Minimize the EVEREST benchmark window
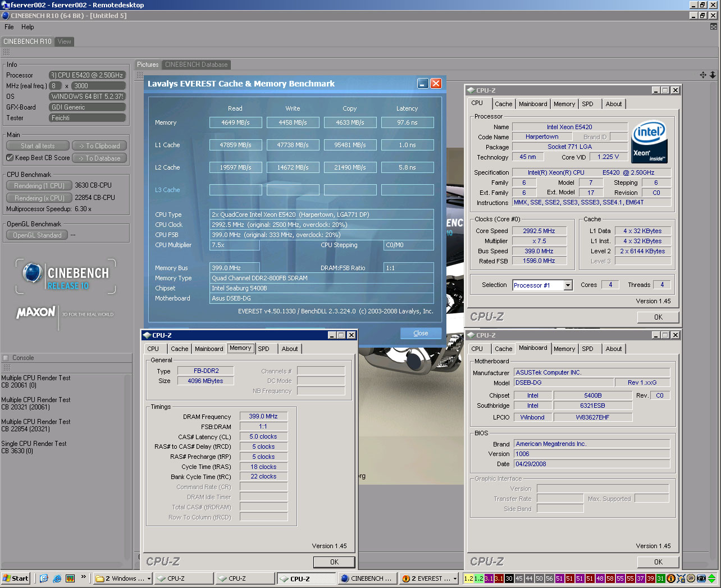Image resolution: width=721 pixels, height=588 pixels. click(x=423, y=84)
